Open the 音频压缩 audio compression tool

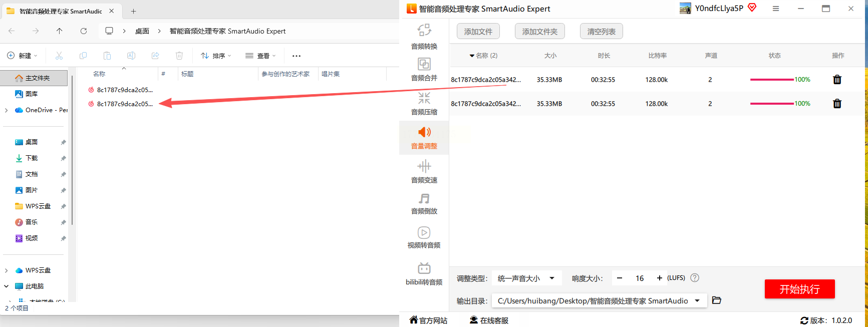(424, 103)
